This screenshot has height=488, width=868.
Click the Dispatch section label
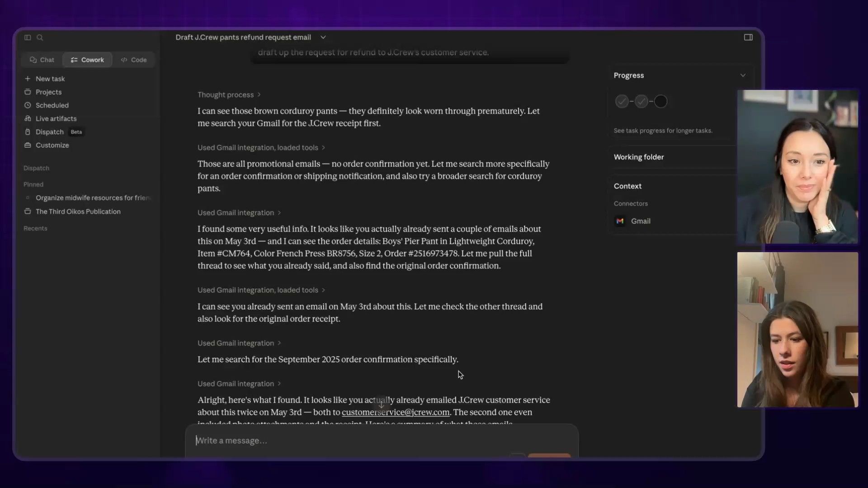(x=36, y=168)
